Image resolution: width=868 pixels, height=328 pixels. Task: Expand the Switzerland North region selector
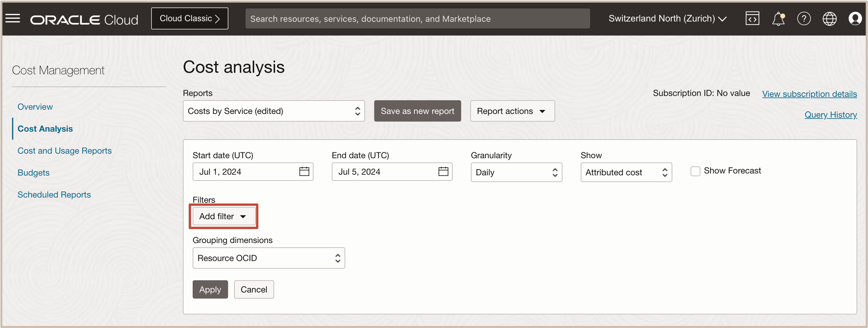[667, 19]
